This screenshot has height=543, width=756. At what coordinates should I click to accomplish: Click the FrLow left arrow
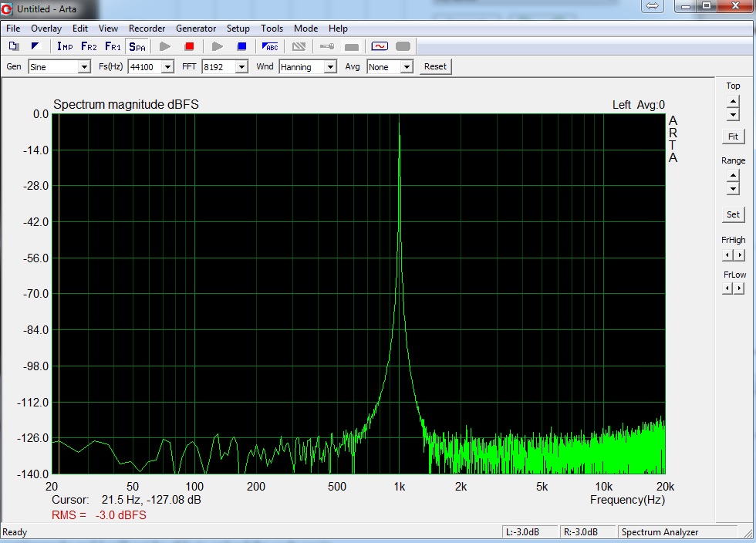click(727, 288)
